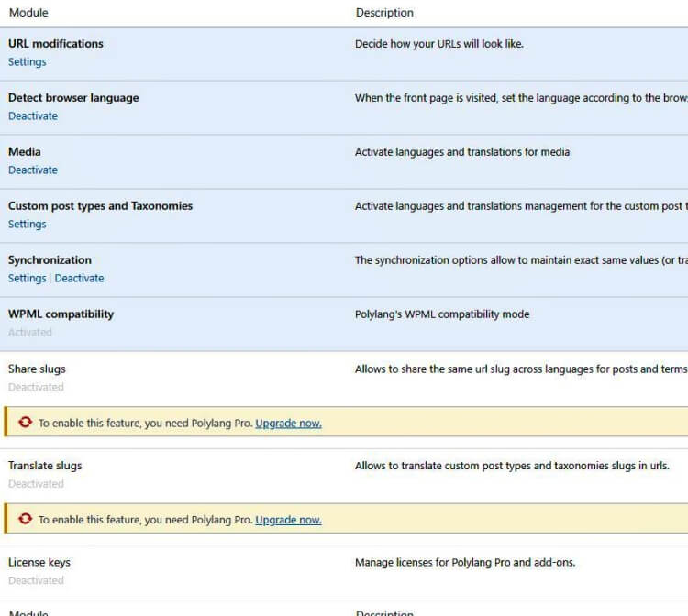Image resolution: width=688 pixels, height=616 pixels.
Task: Select Custom post types and Taxonomies title
Action: click(101, 206)
